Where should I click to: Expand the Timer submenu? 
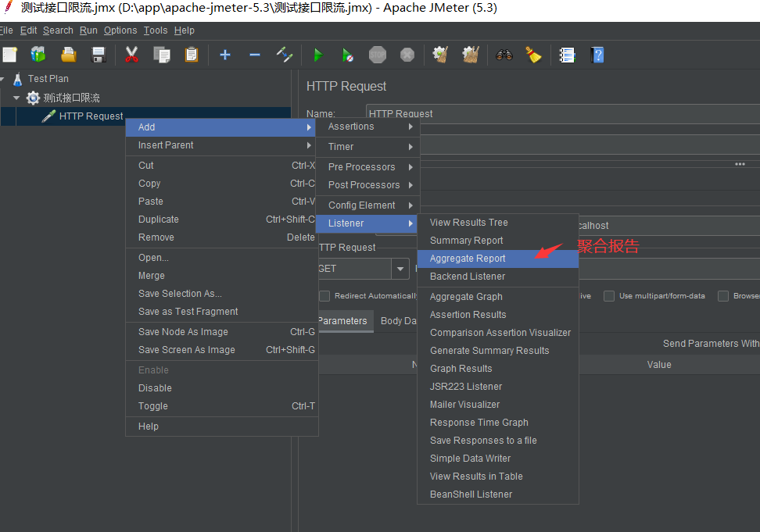point(368,147)
